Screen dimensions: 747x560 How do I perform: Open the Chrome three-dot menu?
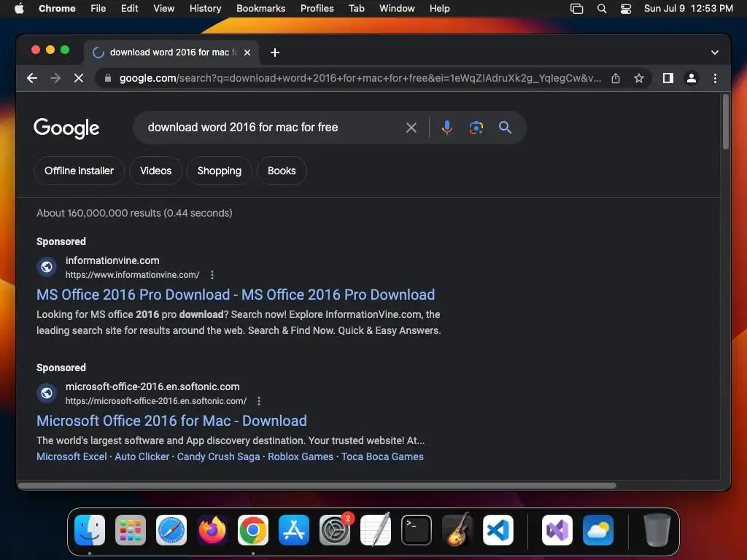(715, 78)
